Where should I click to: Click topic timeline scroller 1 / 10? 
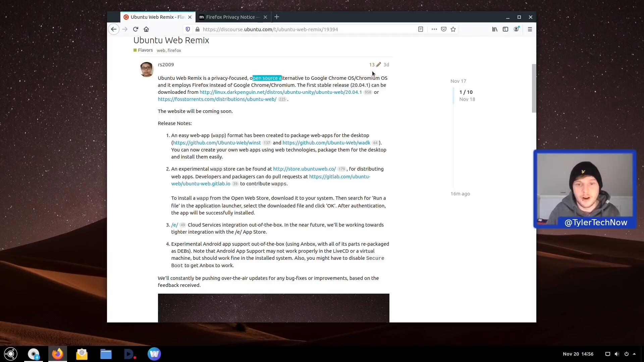coord(466,92)
